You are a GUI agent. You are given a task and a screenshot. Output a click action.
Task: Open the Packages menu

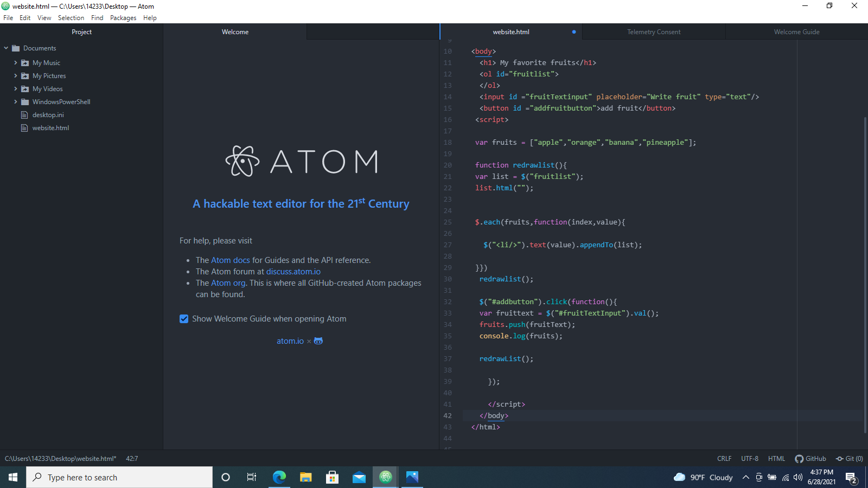click(x=123, y=18)
